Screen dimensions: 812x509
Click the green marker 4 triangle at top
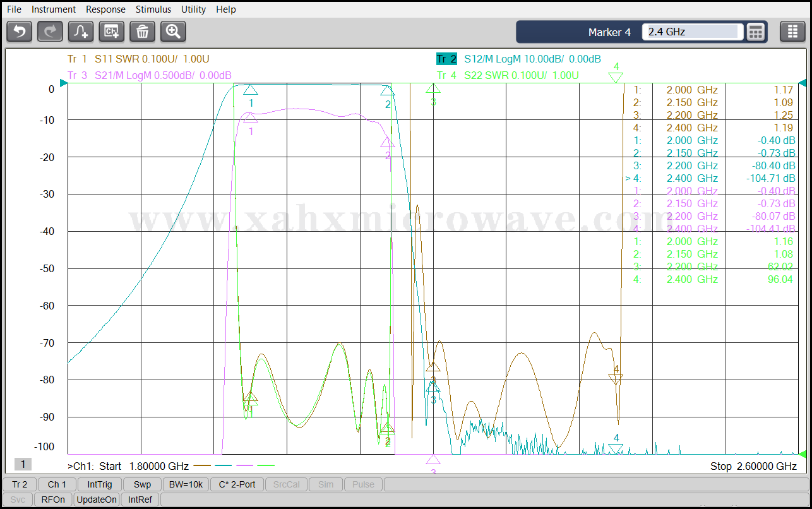click(616, 77)
